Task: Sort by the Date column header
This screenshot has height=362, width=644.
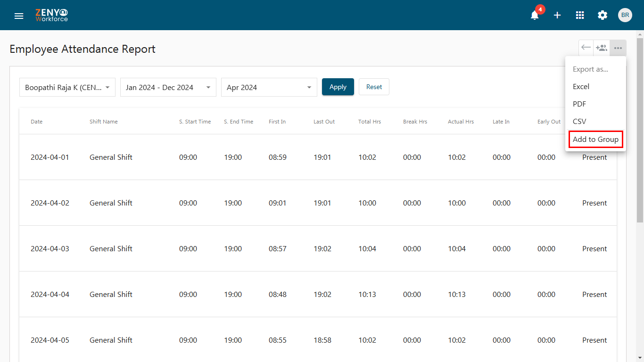Action: click(x=37, y=122)
